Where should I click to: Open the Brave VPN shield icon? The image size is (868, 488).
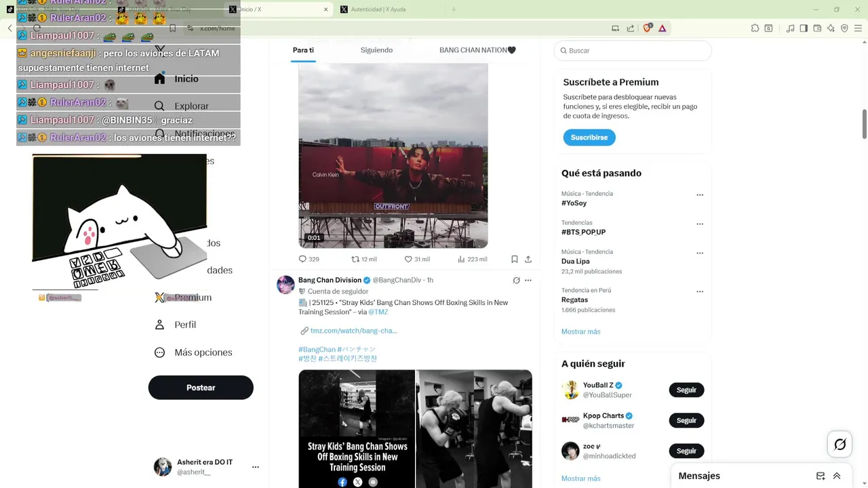pyautogui.click(x=844, y=28)
